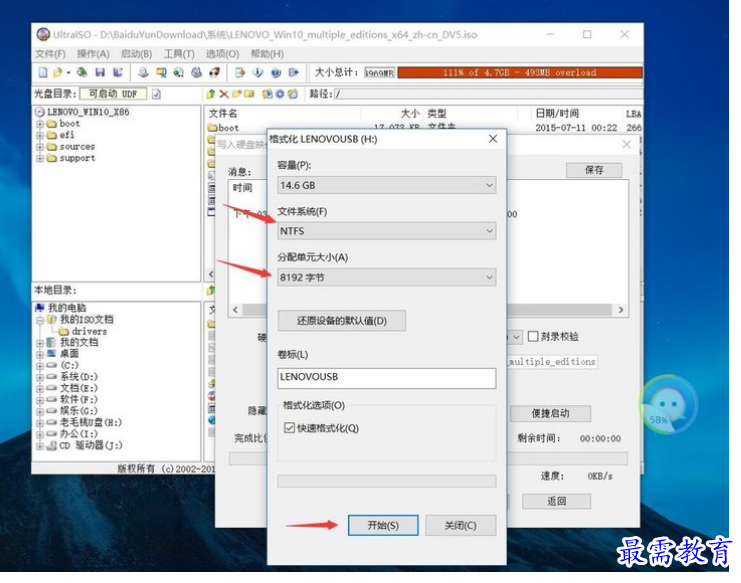The width and height of the screenshot is (741, 583).
Task: Click the 关闭(C) button
Action: tap(461, 525)
